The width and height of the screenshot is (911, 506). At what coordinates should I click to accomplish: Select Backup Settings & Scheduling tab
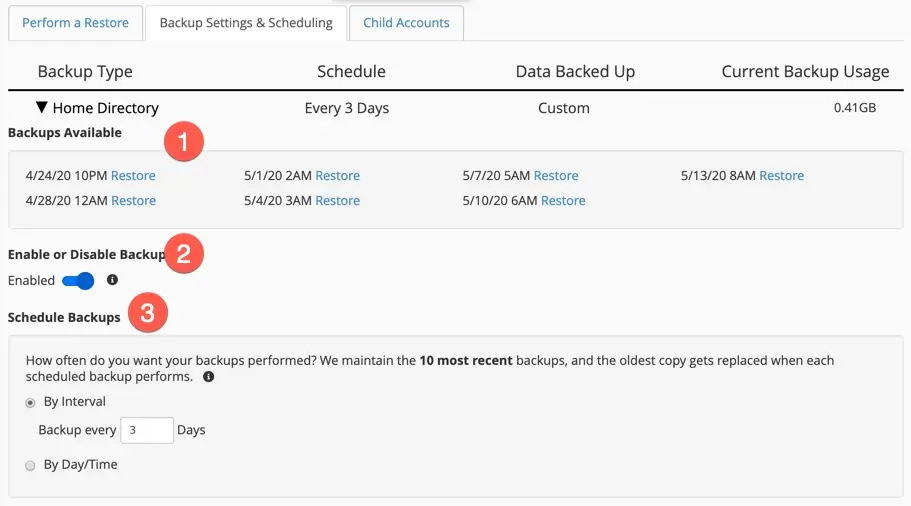246,23
